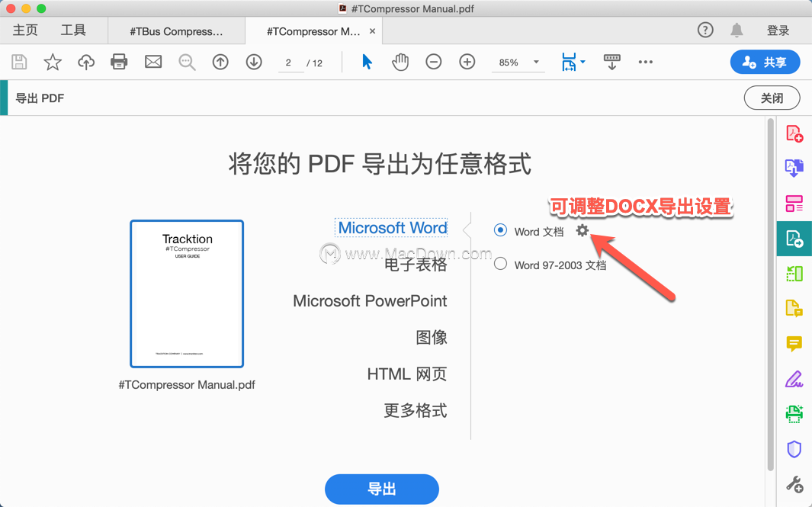
Task: Open help question mark icon
Action: [705, 30]
